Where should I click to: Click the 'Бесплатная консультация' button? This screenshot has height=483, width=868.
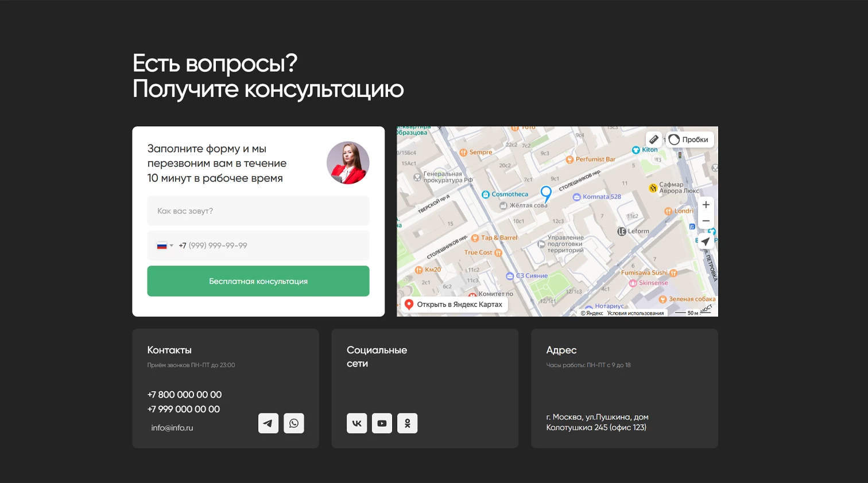pos(258,281)
